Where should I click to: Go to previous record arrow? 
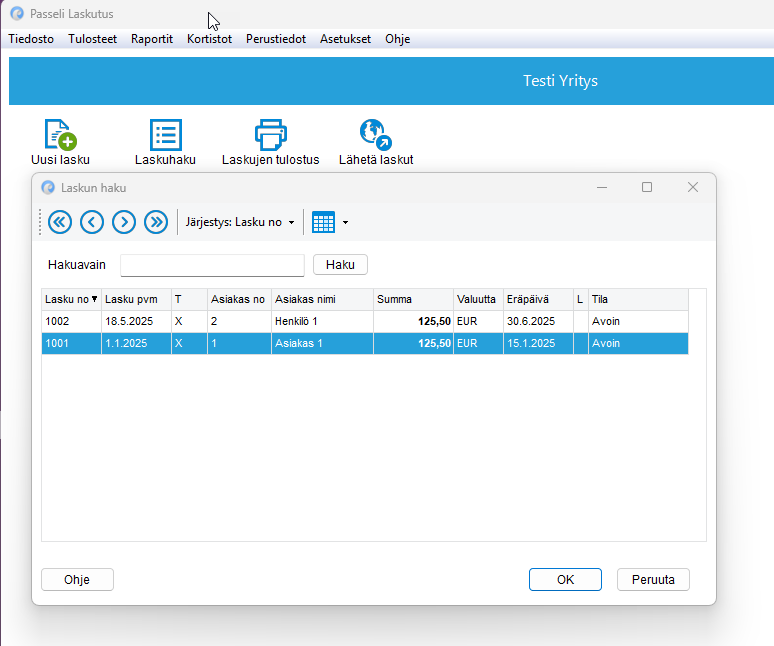[x=92, y=222]
